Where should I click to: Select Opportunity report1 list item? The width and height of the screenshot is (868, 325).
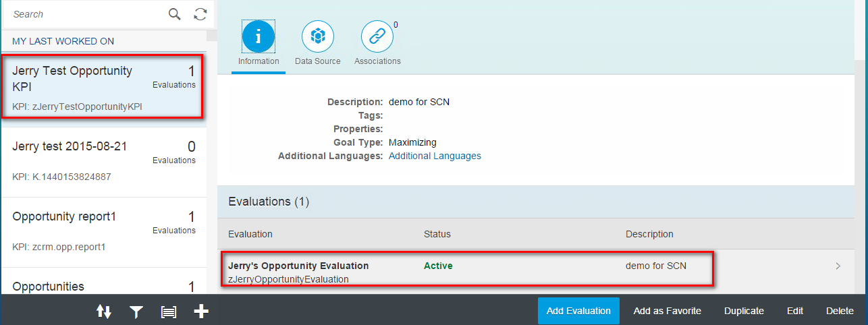click(x=103, y=232)
